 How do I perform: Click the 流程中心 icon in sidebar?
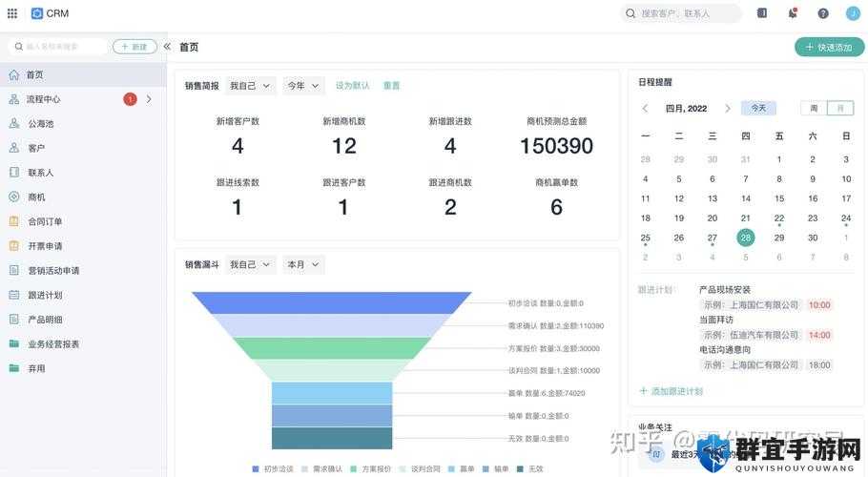click(x=14, y=99)
